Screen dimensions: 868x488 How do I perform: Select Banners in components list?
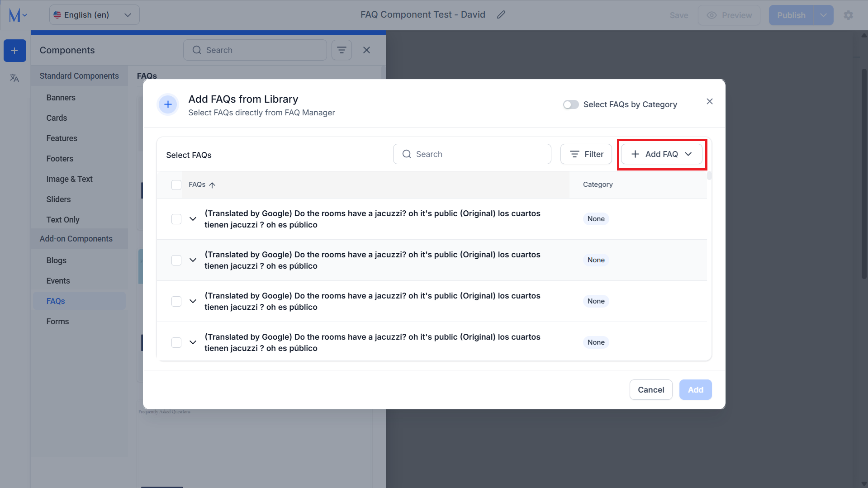(61, 98)
